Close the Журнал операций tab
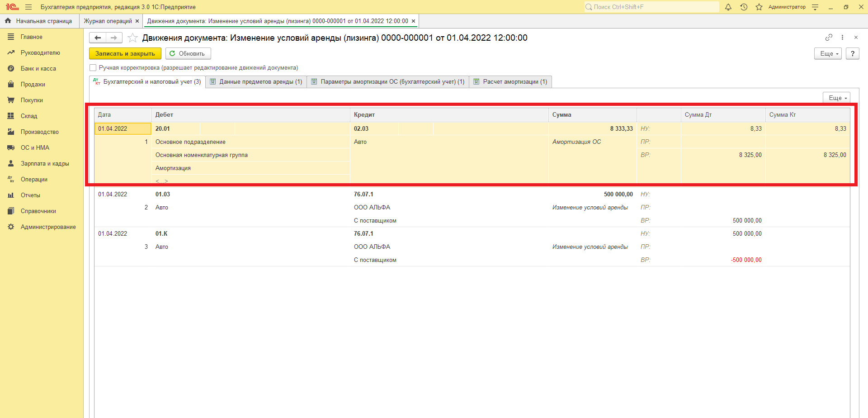The width and height of the screenshot is (868, 418). coord(137,21)
